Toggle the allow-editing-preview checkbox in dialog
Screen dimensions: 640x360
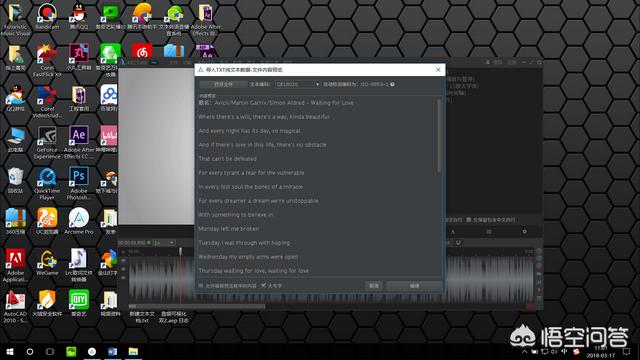201,286
